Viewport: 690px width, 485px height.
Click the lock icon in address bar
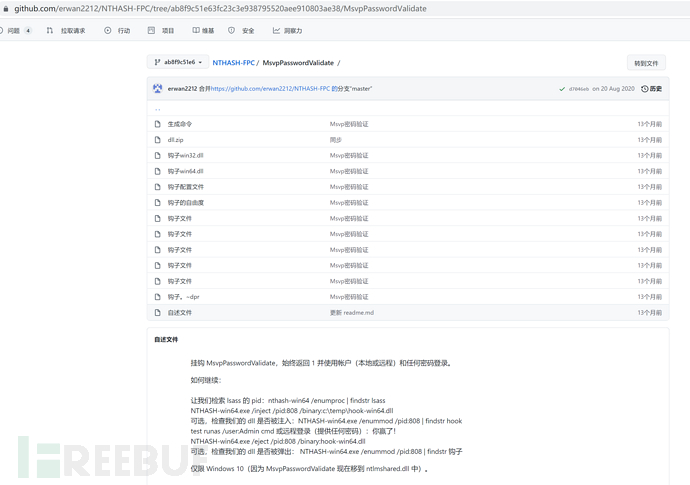point(6,8)
